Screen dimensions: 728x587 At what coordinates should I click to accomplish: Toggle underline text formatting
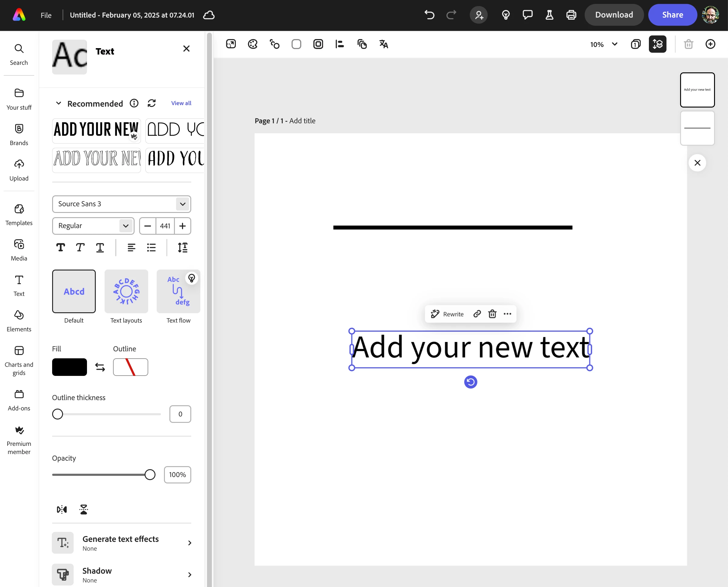coord(100,247)
